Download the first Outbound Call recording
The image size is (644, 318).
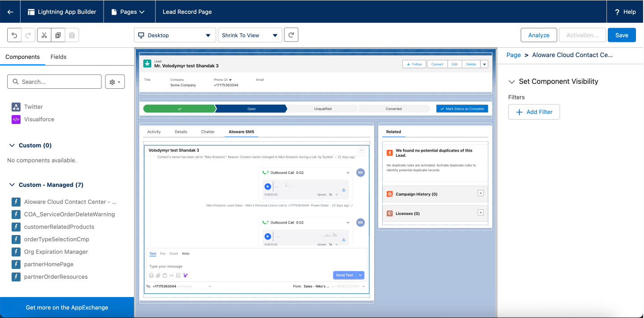coord(344,190)
